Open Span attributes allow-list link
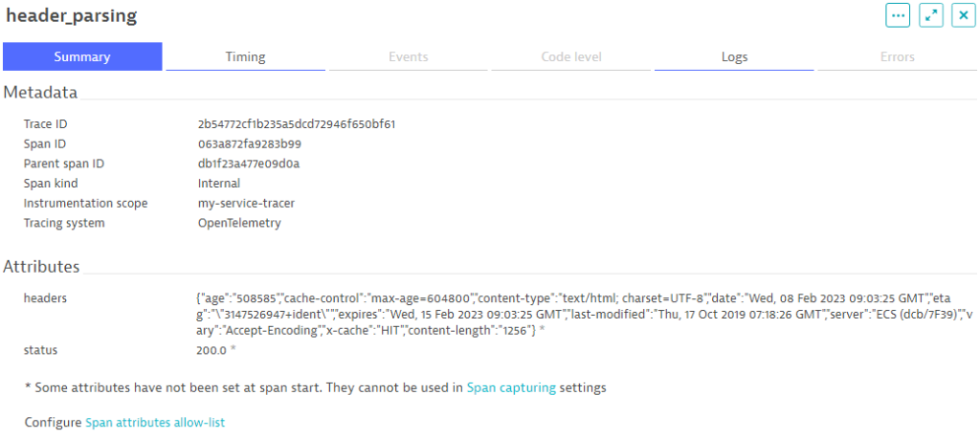Image resolution: width=980 pixels, height=439 pixels. tap(155, 422)
